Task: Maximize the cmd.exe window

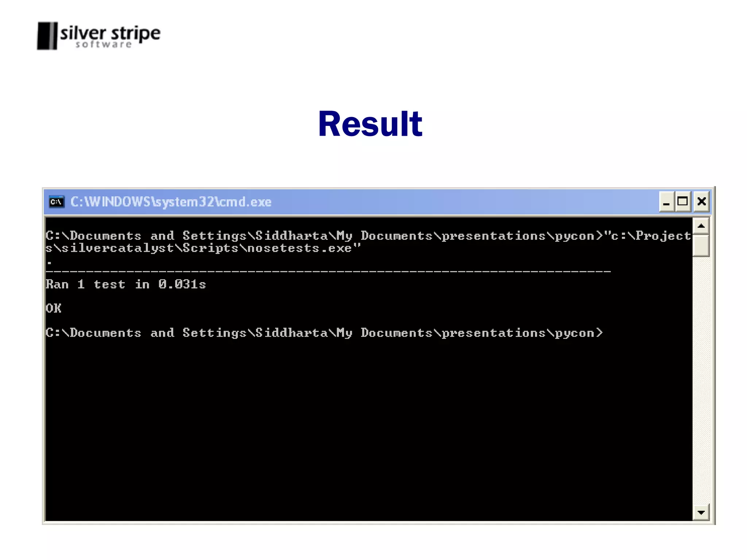Action: click(682, 202)
